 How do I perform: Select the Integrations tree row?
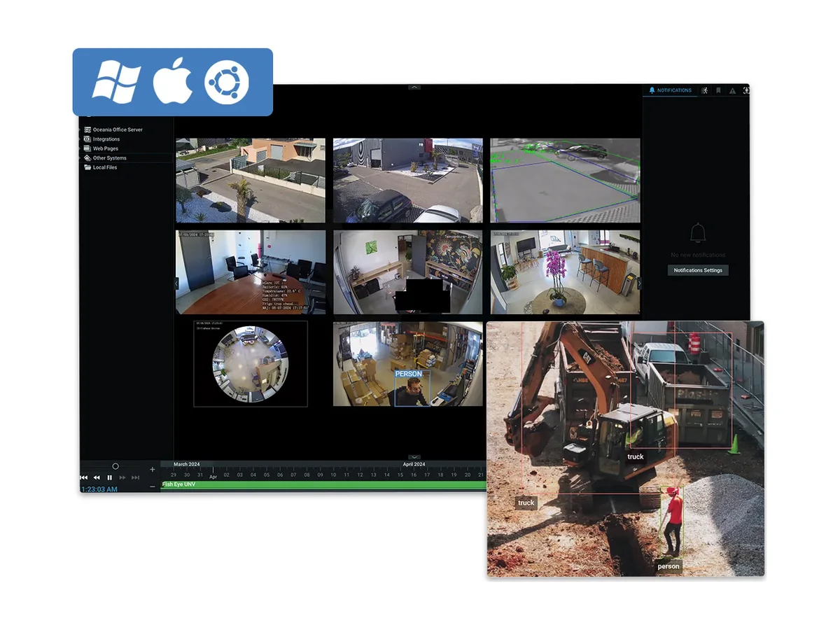tap(127, 139)
